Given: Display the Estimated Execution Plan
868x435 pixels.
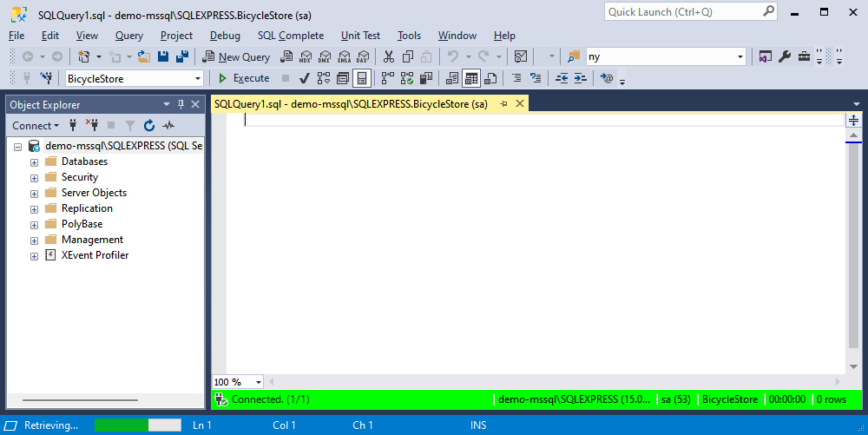Looking at the screenshot, I should 323,78.
